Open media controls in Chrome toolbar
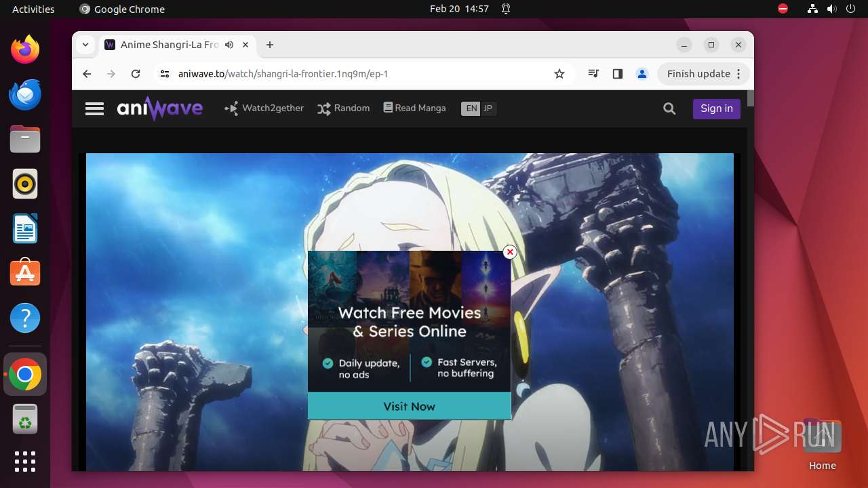The height and width of the screenshot is (488, 868). 593,74
